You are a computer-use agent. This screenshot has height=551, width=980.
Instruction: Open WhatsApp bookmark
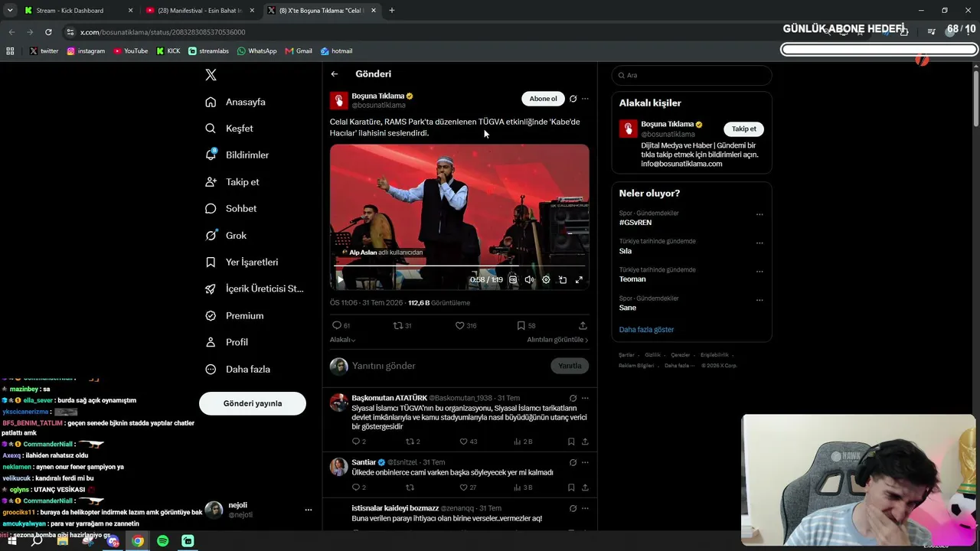(256, 51)
